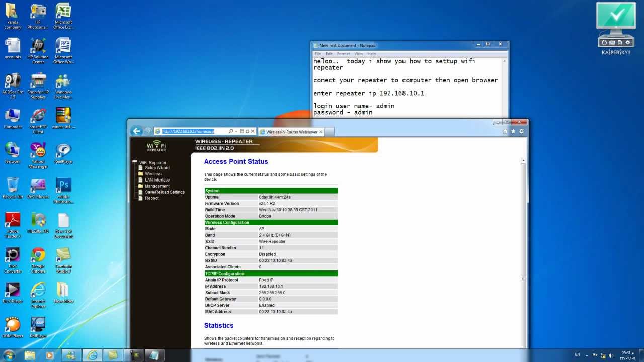Open IE Tools gear menu
This screenshot has width=644, height=362.
click(521, 131)
